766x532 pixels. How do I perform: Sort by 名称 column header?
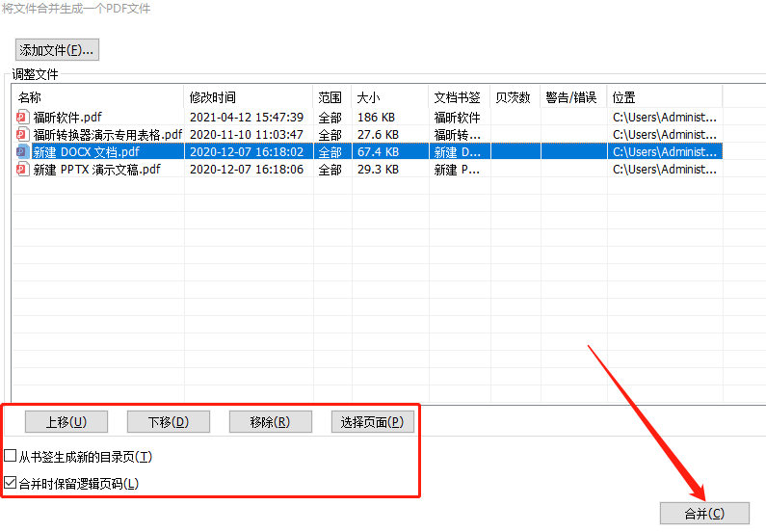click(98, 97)
